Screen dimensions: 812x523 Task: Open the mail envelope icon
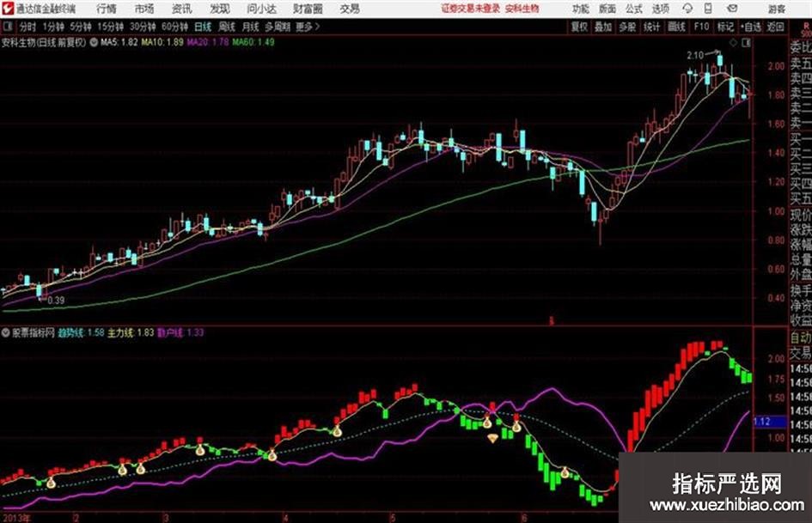[732, 9]
